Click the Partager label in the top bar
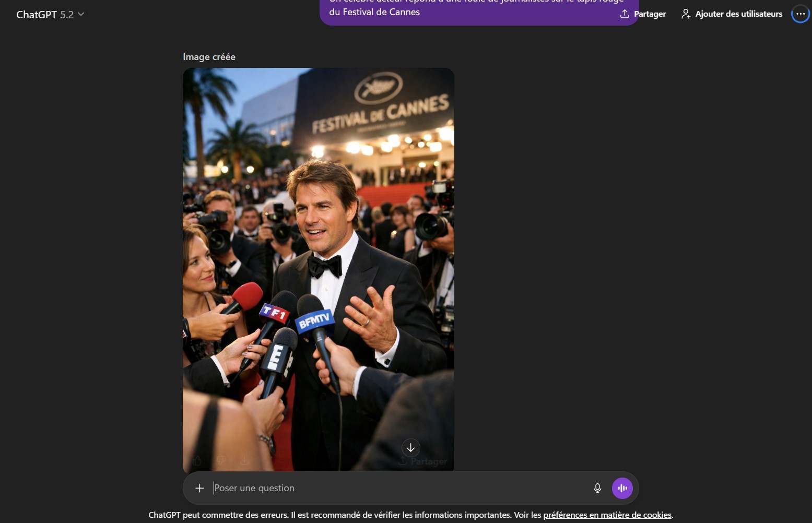The width and height of the screenshot is (812, 523). coord(650,14)
